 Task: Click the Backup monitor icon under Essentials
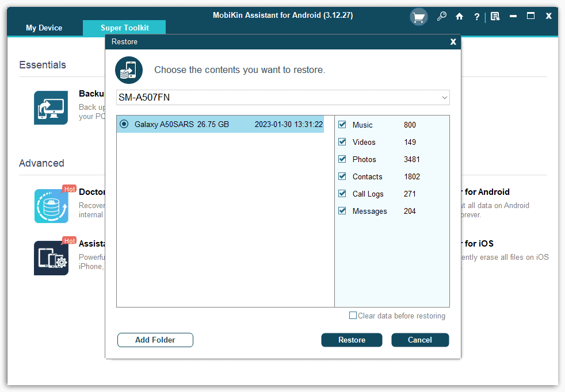pos(51,107)
